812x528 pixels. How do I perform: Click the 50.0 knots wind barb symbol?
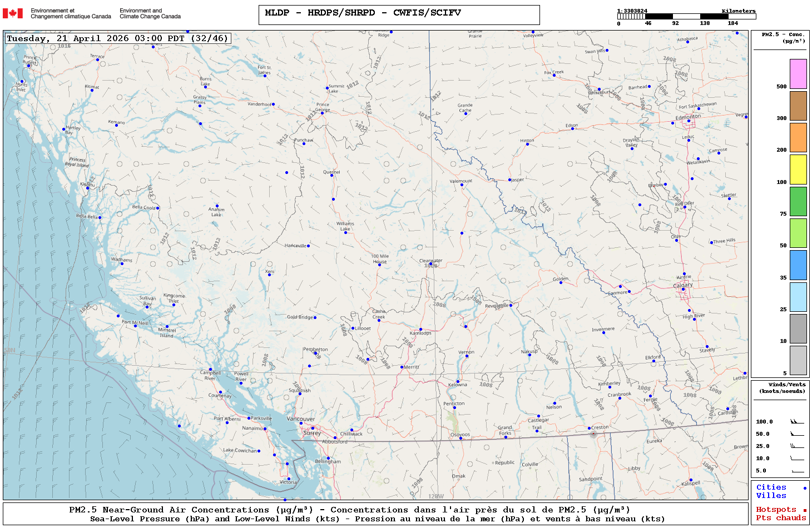click(x=797, y=434)
